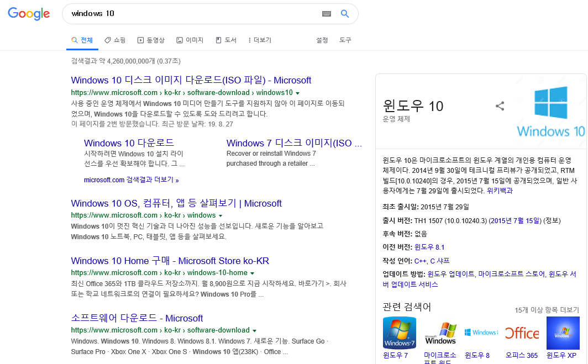Click the C++ language link
The image size is (588, 364).
[x=420, y=261]
